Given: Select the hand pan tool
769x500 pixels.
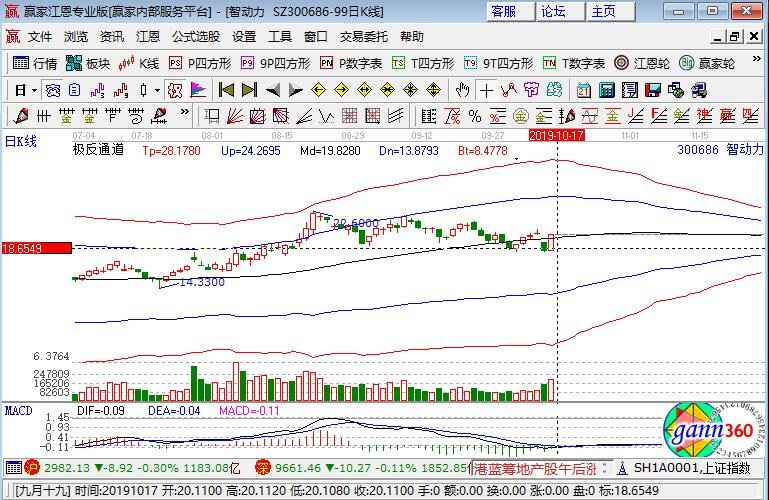Looking at the screenshot, I should point(462,90).
